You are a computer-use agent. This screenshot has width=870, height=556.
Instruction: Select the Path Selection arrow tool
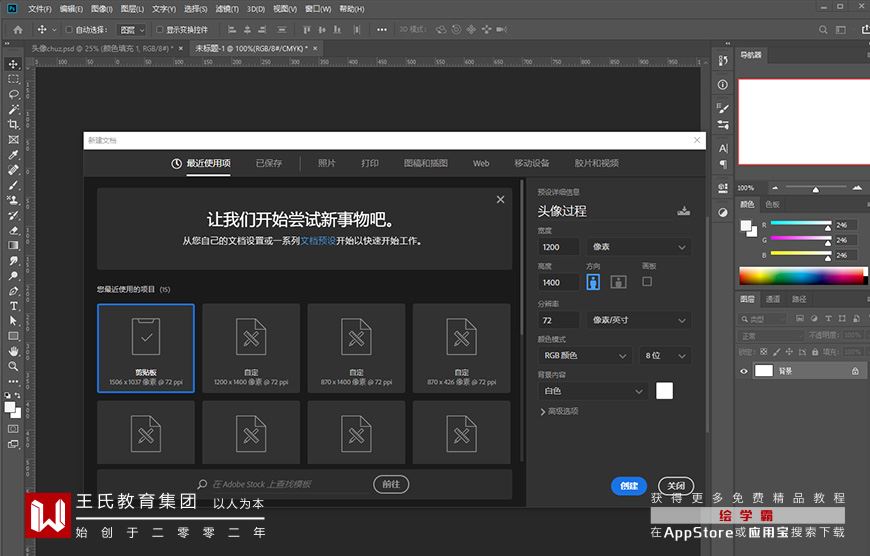tap(13, 321)
